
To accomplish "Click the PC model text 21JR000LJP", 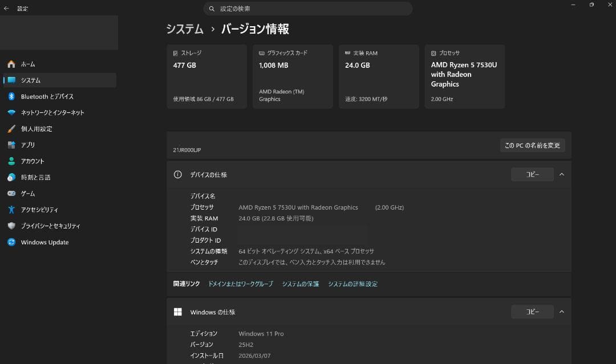I will click(x=187, y=150).
